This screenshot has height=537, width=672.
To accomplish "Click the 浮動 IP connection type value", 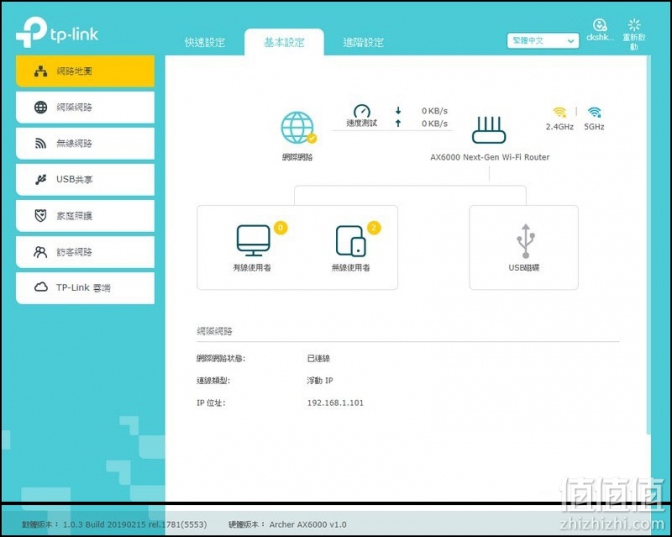I will click(x=320, y=381).
